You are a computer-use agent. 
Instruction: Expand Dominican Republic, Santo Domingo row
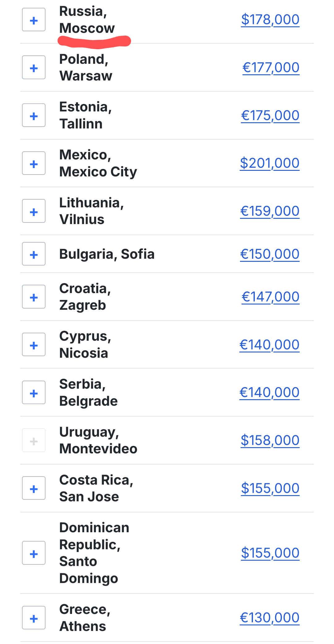[x=34, y=553]
